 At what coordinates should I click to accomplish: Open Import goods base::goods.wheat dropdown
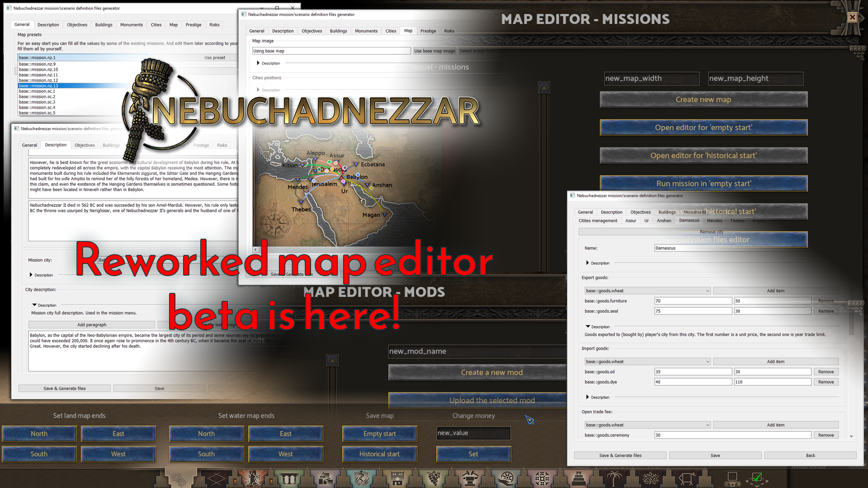647,362
